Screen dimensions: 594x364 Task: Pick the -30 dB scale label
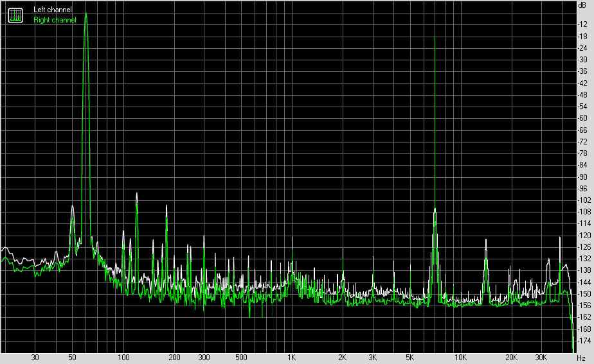point(582,60)
